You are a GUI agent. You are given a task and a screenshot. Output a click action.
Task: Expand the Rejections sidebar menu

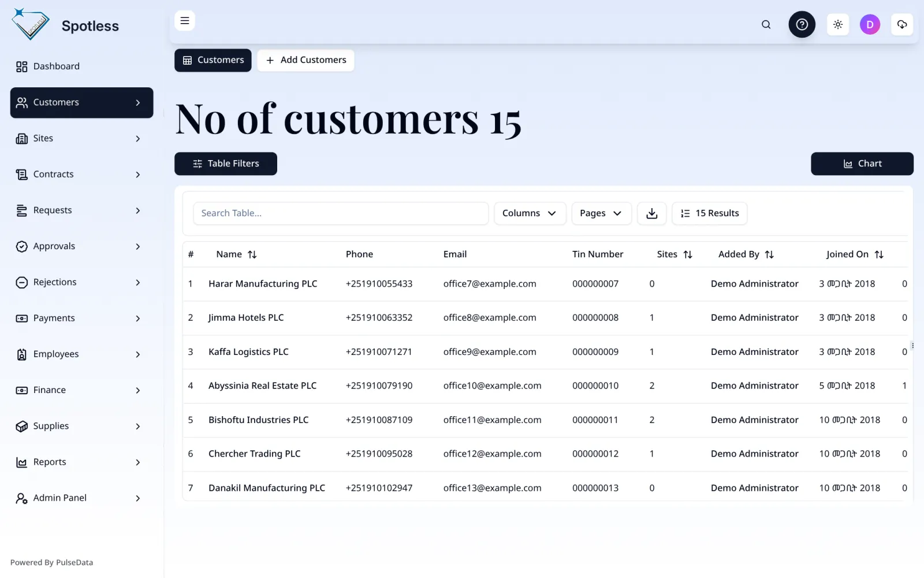click(82, 283)
